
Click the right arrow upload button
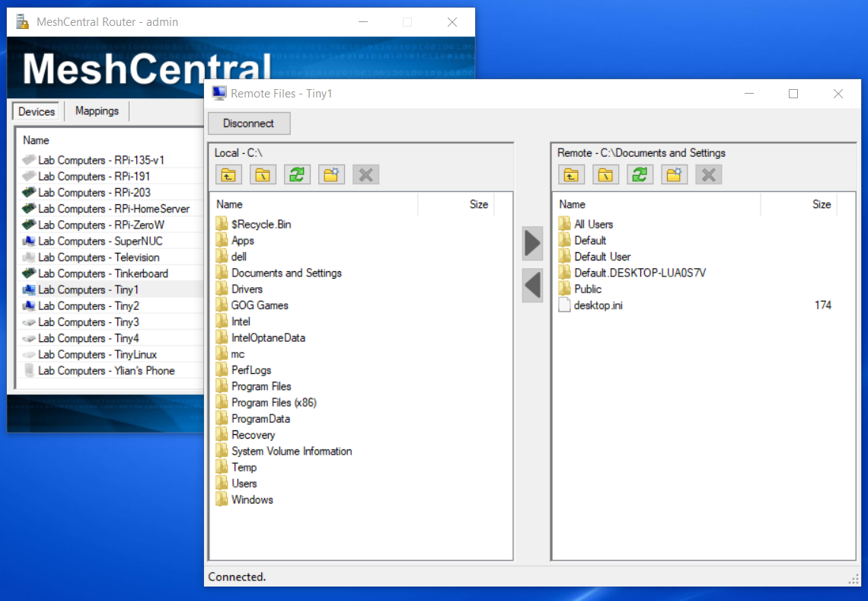[x=532, y=243]
